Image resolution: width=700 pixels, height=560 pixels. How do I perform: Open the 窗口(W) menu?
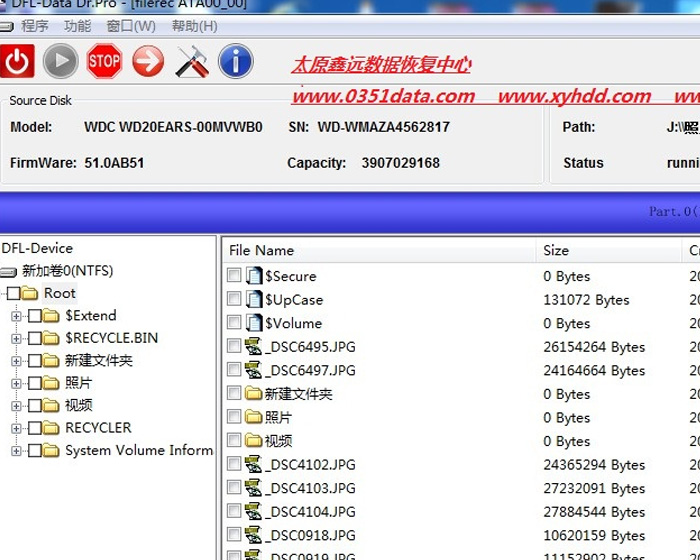(x=130, y=26)
